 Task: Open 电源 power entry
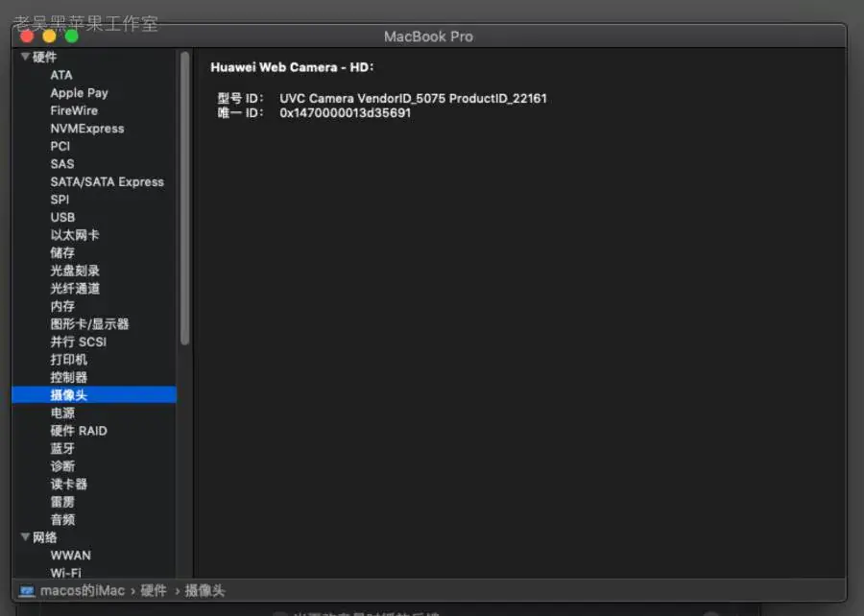[62, 413]
